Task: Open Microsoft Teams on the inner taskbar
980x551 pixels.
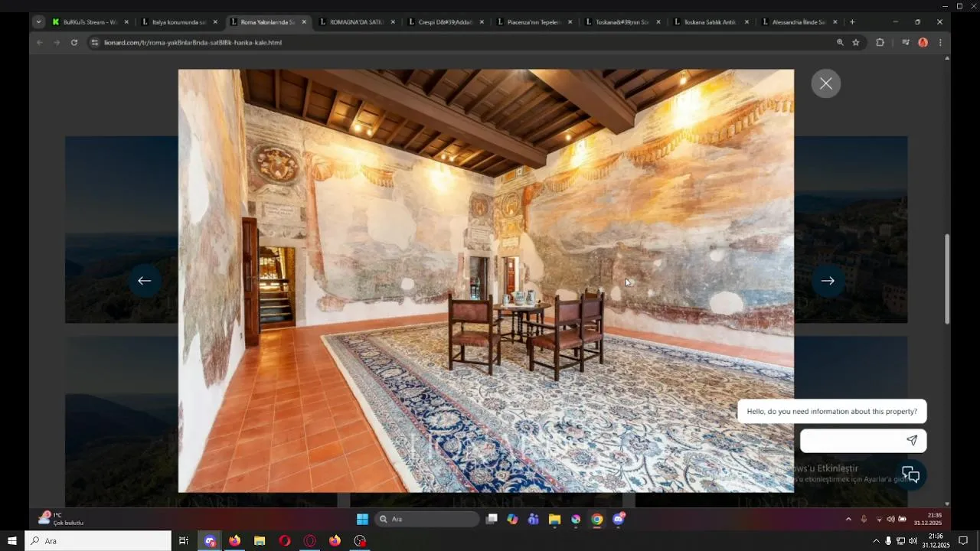Action: pos(534,519)
